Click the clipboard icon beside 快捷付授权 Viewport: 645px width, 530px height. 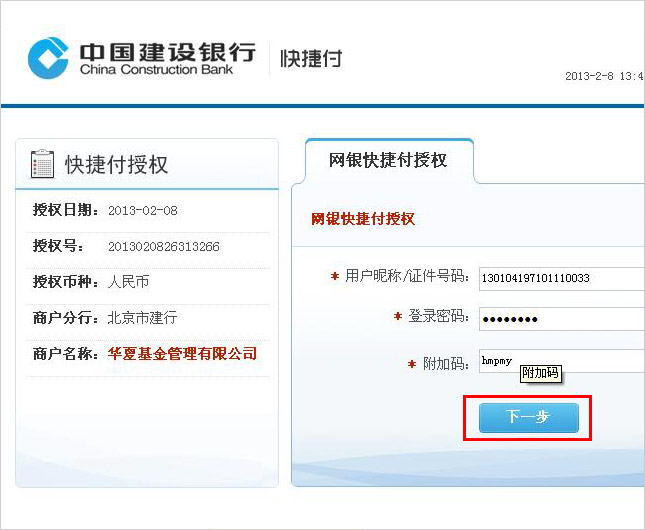click(42, 164)
